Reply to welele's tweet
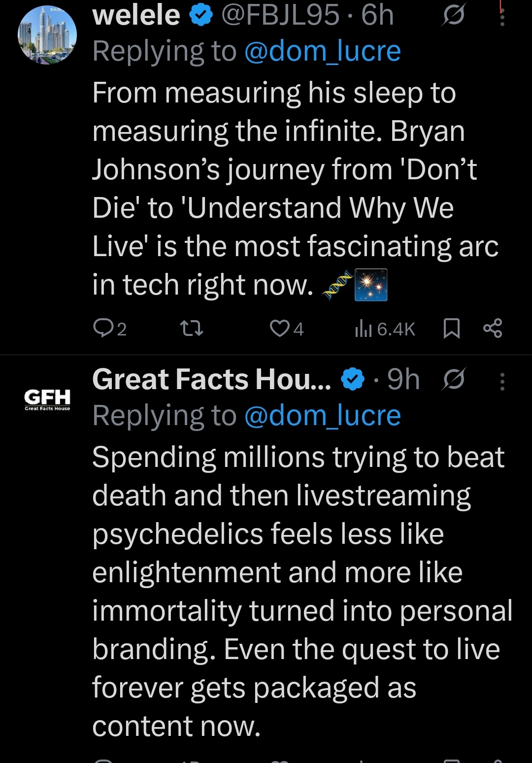Screen dimensions: 532x763 [104, 328]
